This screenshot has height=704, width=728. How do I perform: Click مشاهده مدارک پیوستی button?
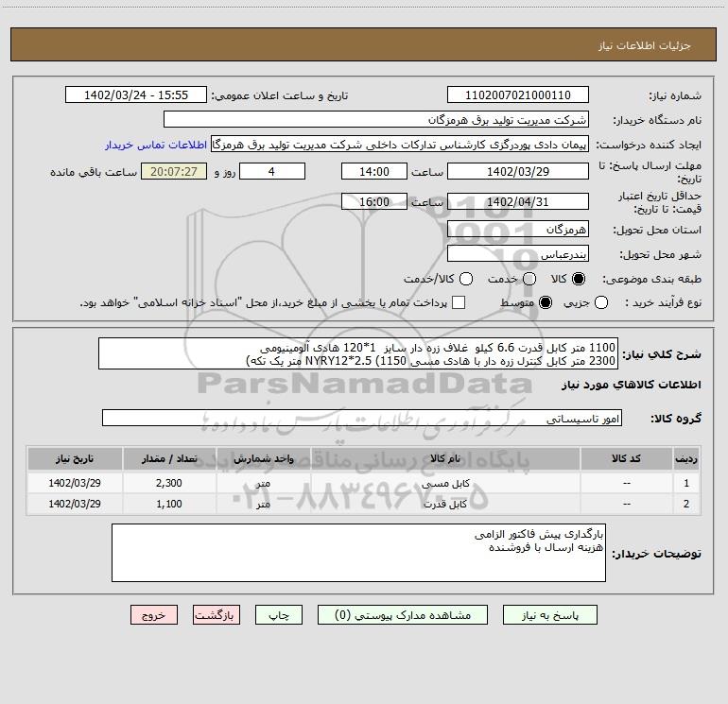(403, 615)
